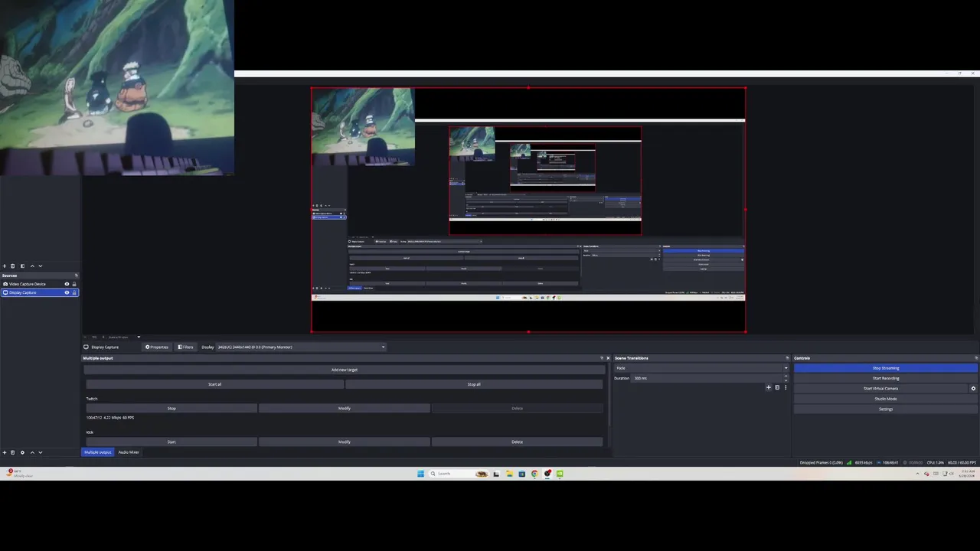The height and width of the screenshot is (551, 980).
Task: Remove scene transition with trash icon
Action: (777, 387)
